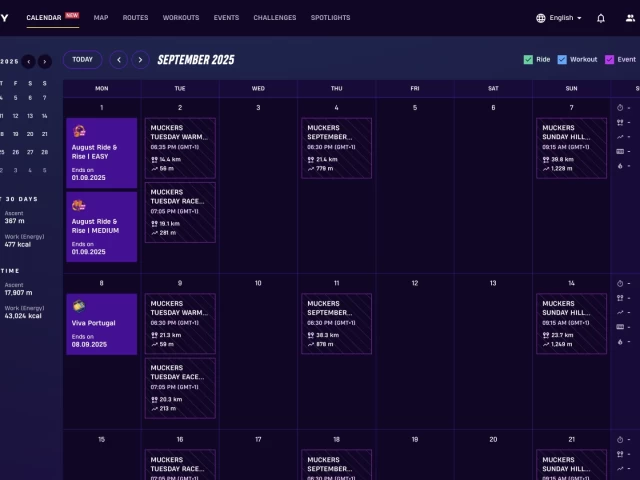
Task: Open August Ride & Rise EASY challenge card
Action: pos(102,153)
